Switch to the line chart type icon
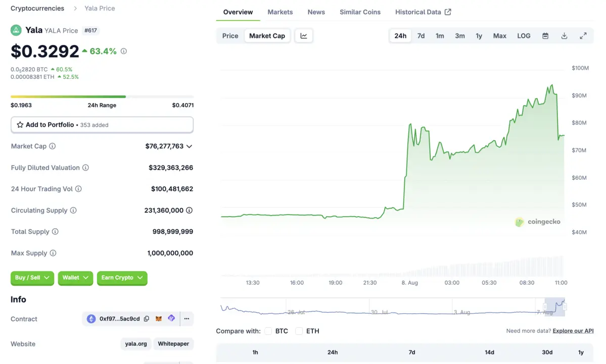606x364 pixels. coord(304,36)
